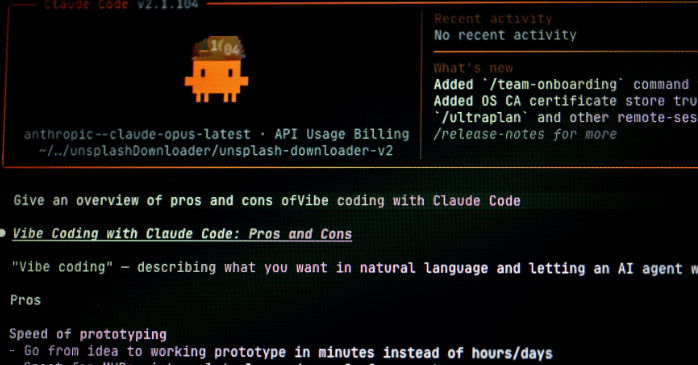
Task: Click the "What's new" heading
Action: coord(473,68)
